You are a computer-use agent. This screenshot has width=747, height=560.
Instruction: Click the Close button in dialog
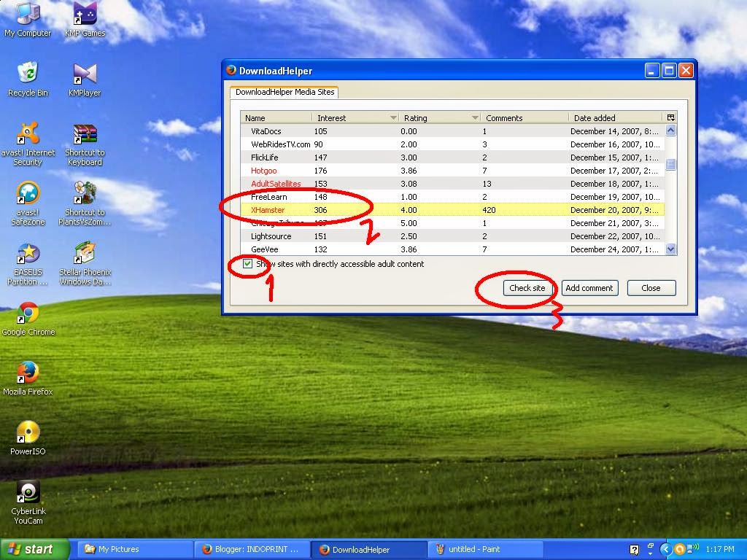651,287
